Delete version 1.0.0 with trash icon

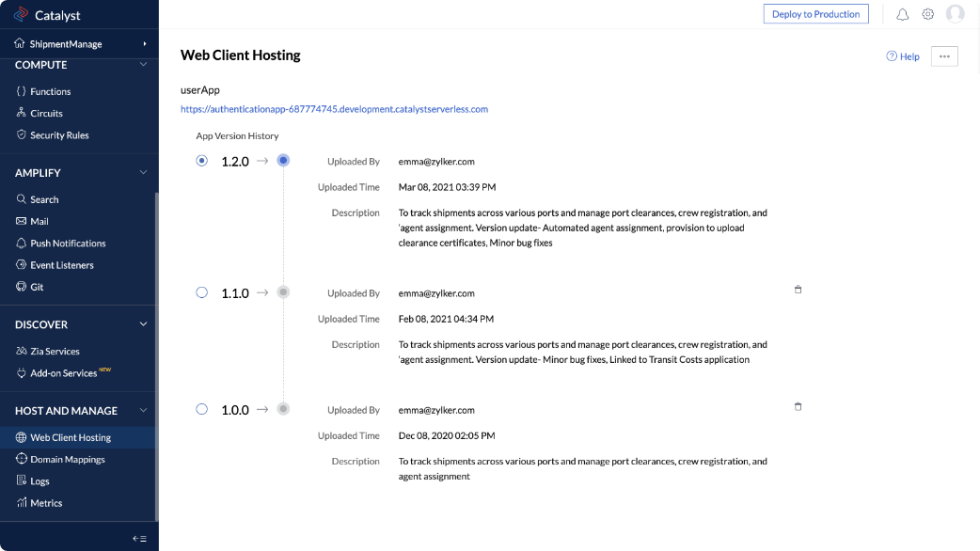tap(798, 406)
